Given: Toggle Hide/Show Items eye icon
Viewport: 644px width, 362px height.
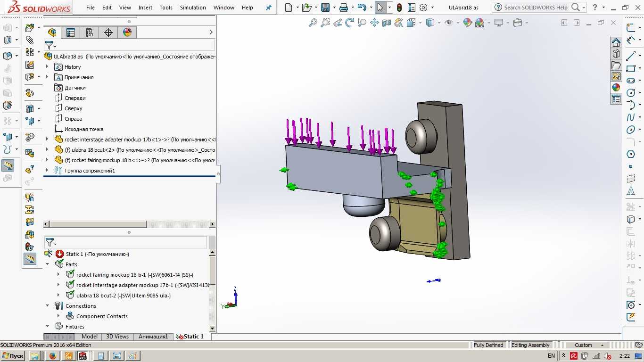Looking at the screenshot, I should pyautogui.click(x=449, y=23).
